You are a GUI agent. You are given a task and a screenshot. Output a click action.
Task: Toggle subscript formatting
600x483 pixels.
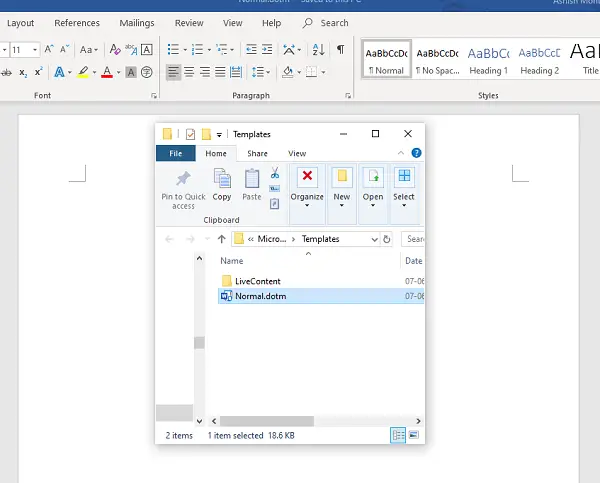(23, 72)
